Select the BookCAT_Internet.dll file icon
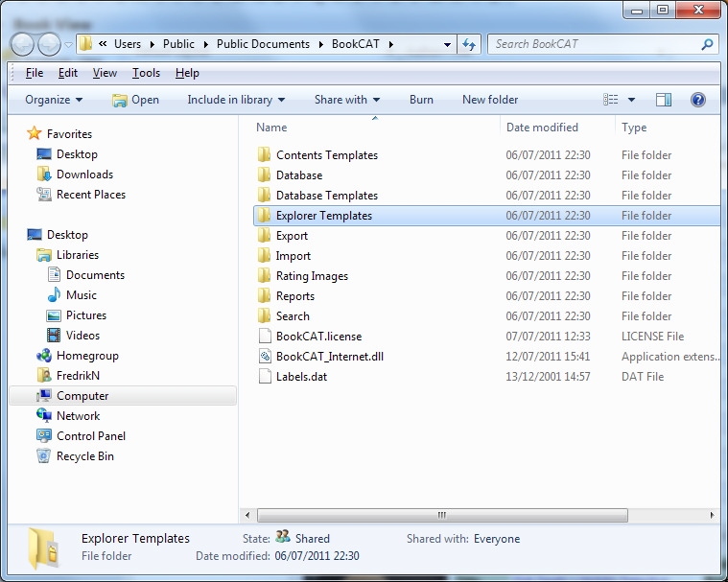Image resolution: width=728 pixels, height=582 pixels. (265, 356)
